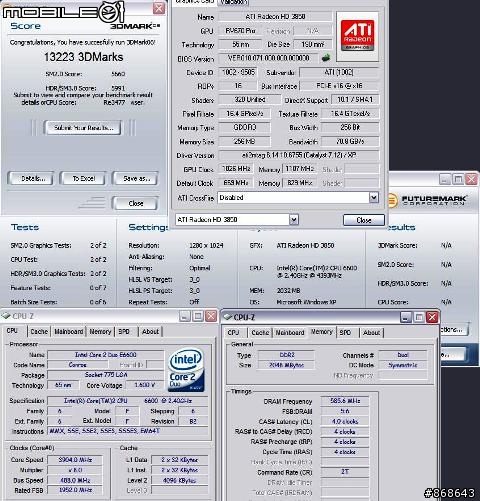This screenshot has width=480, height=501.
Task: Click GFX value ATI Radeon HD 3850 in 3DMark
Action: (x=305, y=246)
